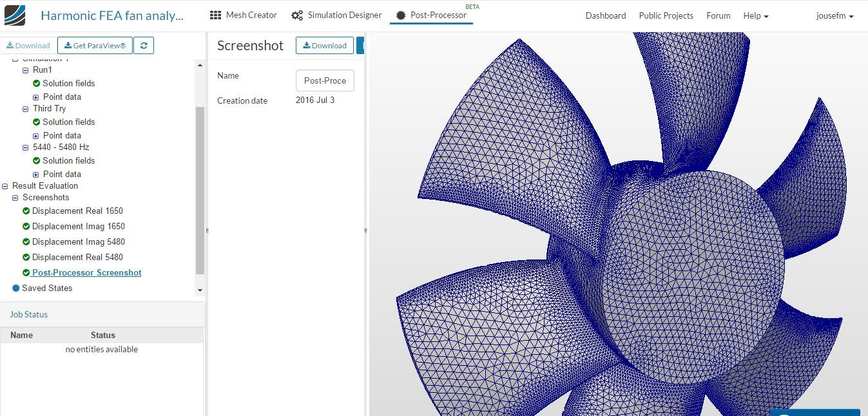Click green check of Displacement Real 1650
Screen dimensions: 868x416
tap(26, 211)
